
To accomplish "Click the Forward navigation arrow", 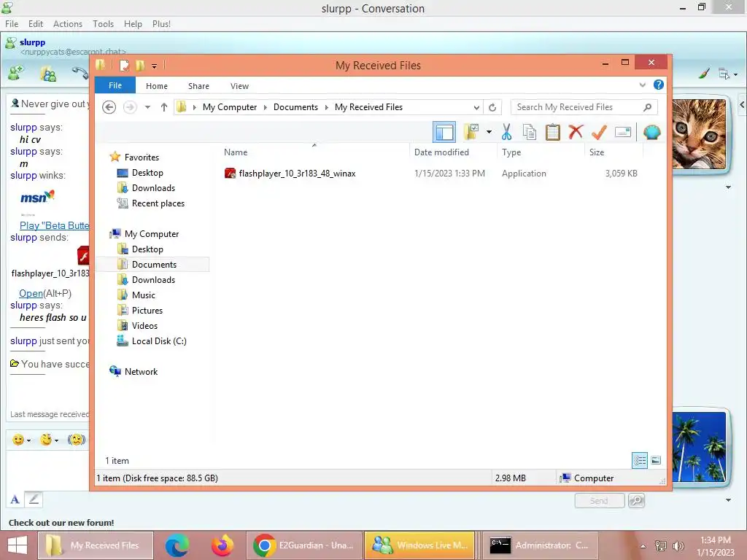I will pos(130,107).
